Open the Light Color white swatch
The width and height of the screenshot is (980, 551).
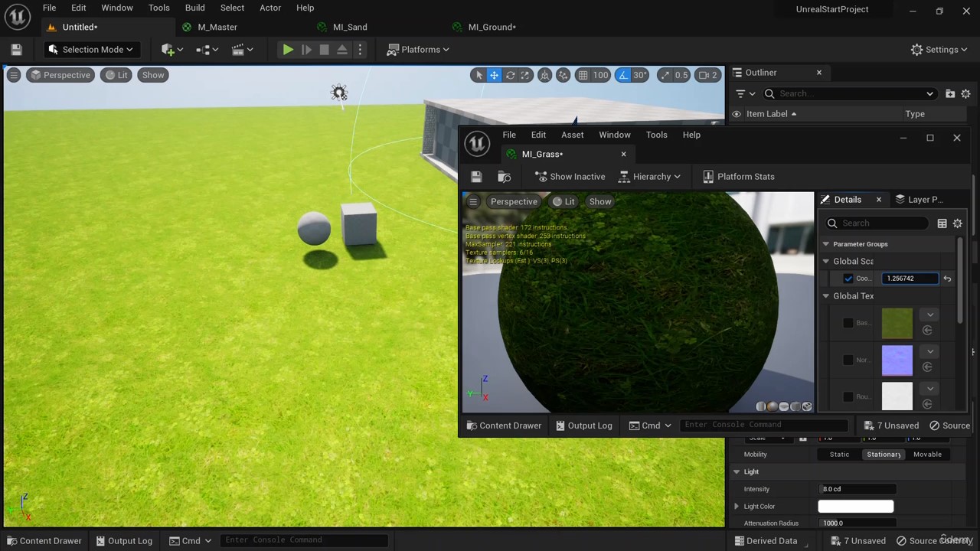[x=856, y=507]
